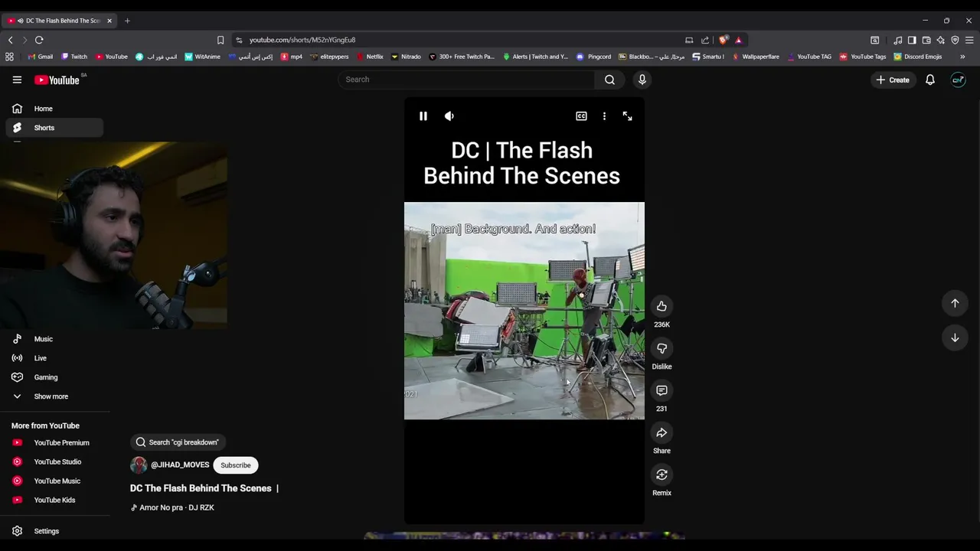Open YouTube Studio link
This screenshot has width=980, height=551.
point(54,462)
